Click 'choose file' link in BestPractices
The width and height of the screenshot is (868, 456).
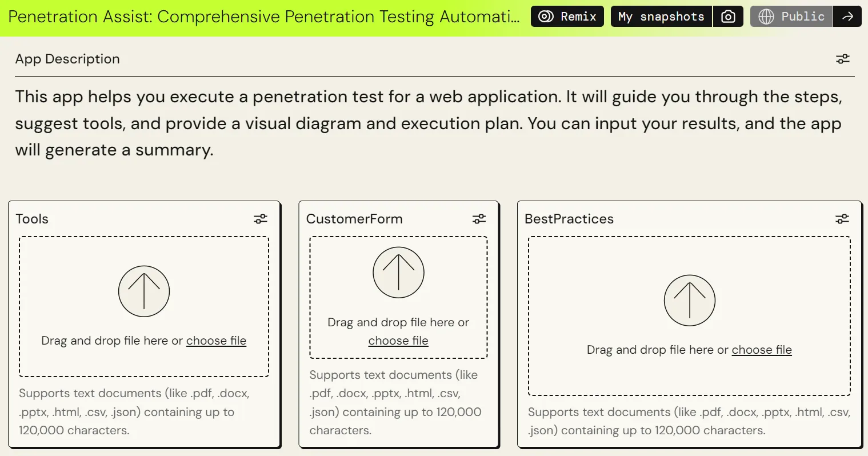(x=762, y=350)
